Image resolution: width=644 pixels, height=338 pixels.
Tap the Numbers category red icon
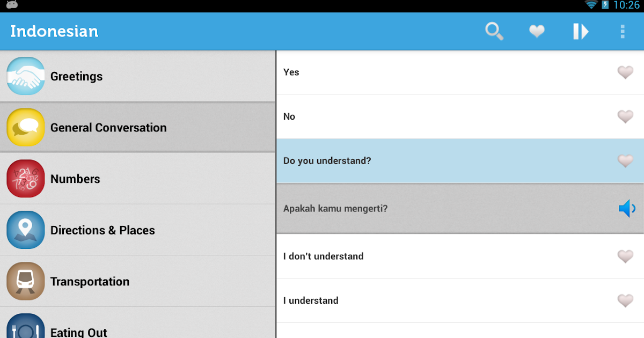click(x=26, y=179)
